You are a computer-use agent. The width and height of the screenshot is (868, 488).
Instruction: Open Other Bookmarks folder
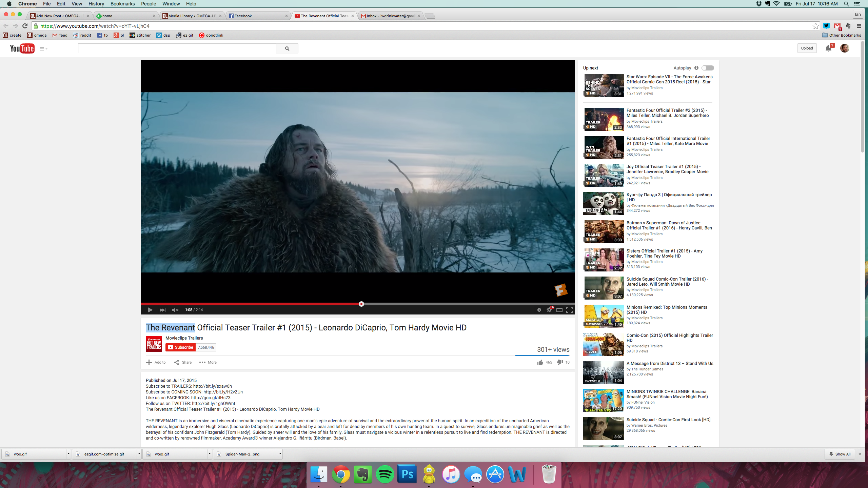(842, 35)
